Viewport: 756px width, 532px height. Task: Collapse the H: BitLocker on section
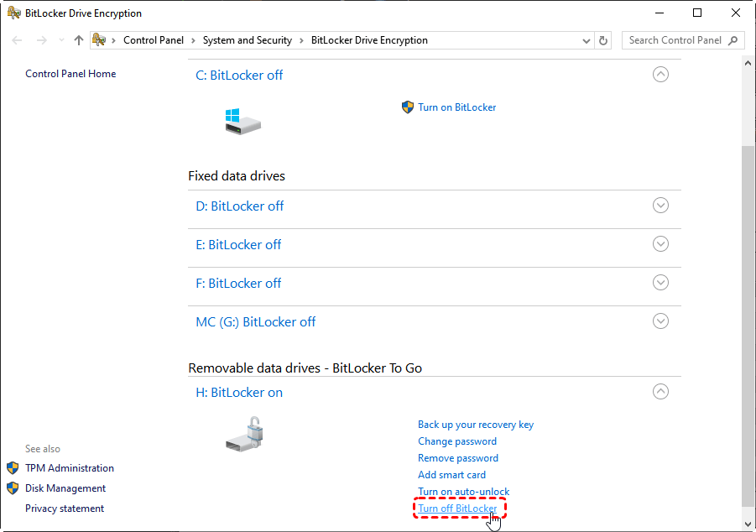coord(660,392)
